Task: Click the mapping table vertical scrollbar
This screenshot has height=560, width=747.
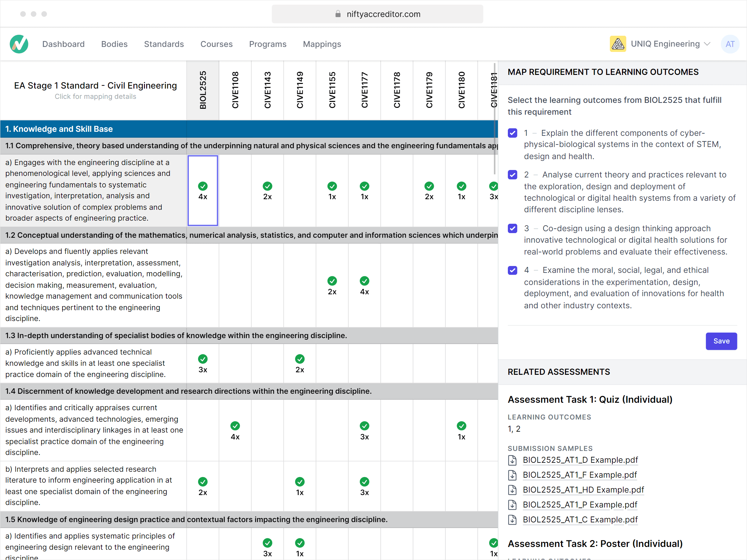Action: click(494, 118)
